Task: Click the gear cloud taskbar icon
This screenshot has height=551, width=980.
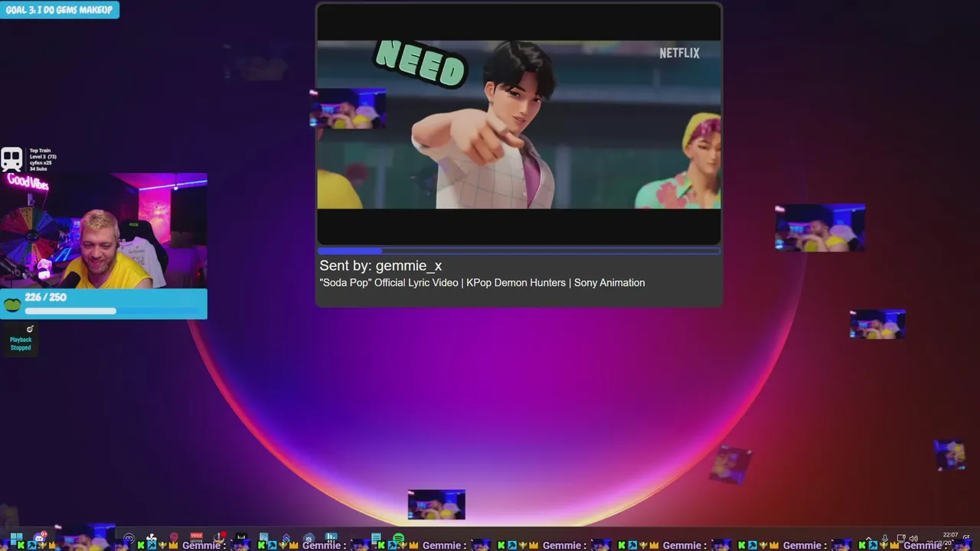Action: [x=309, y=539]
